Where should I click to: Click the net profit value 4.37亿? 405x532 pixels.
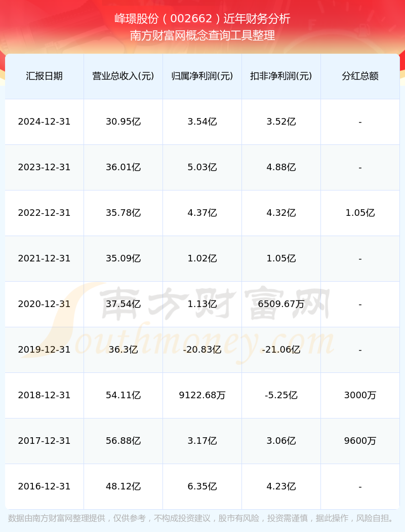pos(202,213)
